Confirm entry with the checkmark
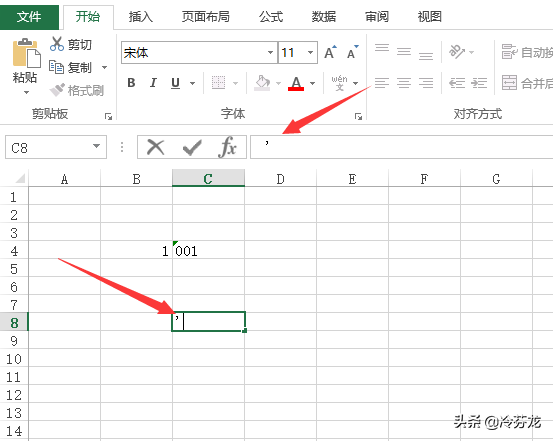 coord(192,147)
